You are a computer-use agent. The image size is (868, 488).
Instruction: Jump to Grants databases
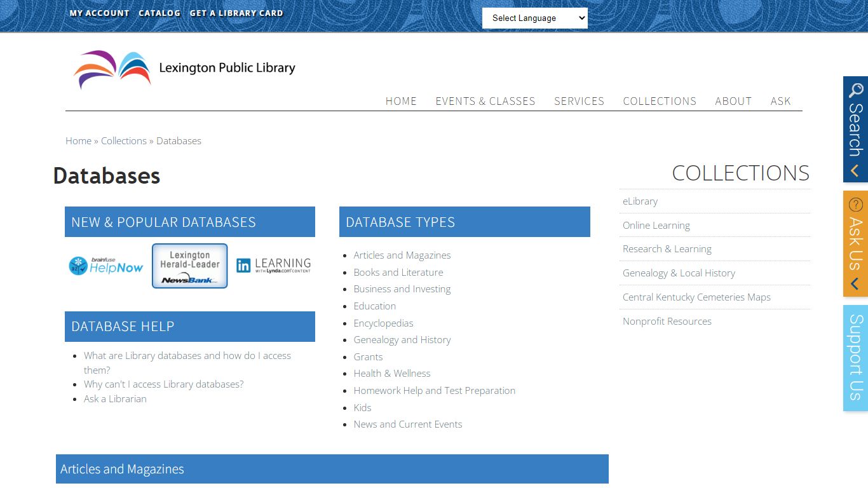click(x=368, y=357)
